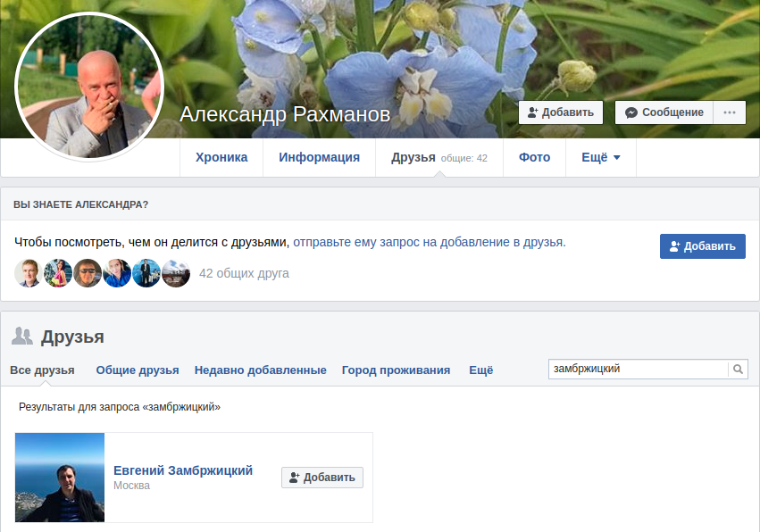Open the profile picture of Александр Рахманов
760x532 pixels.
click(x=89, y=87)
